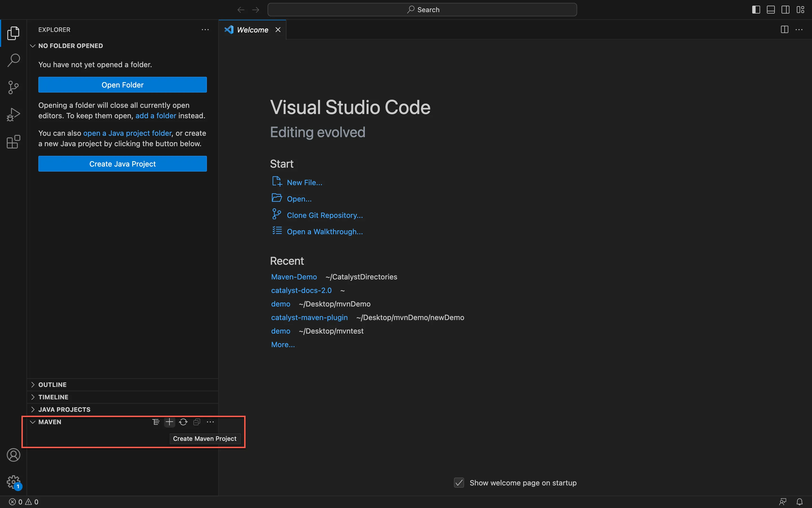Open Run and Debug view
The height and width of the screenshot is (508, 812).
14,115
